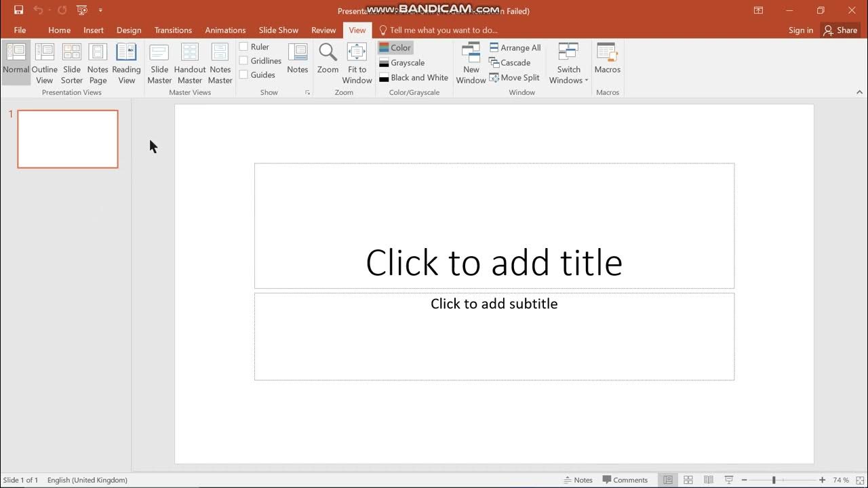Start slide show from beginning in Quick Access

pyautogui.click(x=82, y=10)
